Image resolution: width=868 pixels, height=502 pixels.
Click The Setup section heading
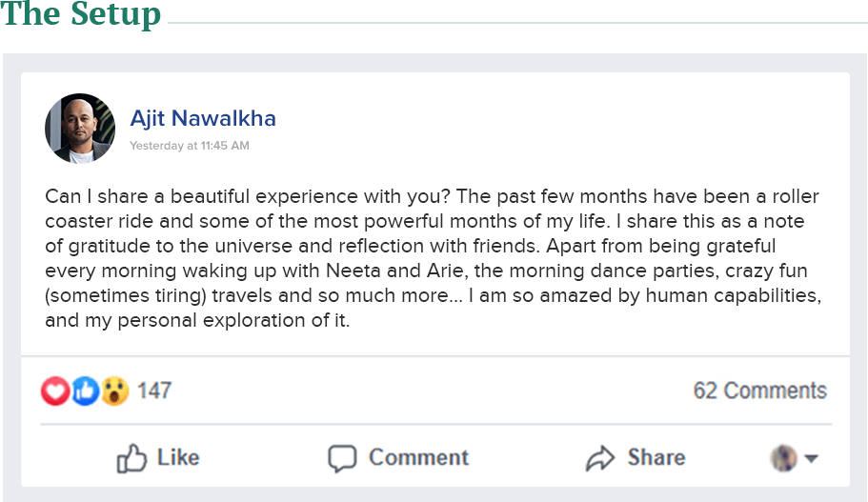(x=81, y=14)
